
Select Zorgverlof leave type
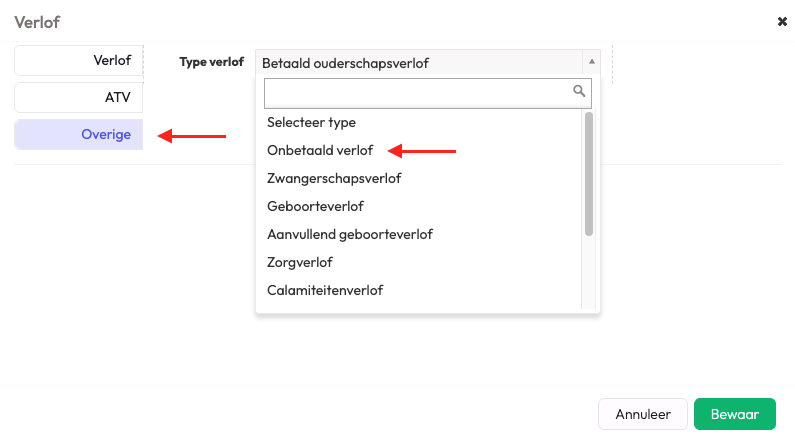300,262
